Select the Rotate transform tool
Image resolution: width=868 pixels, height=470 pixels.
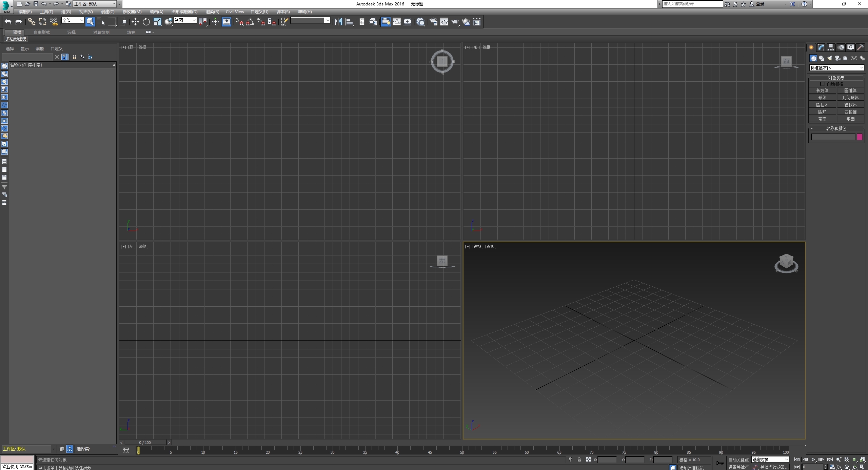pyautogui.click(x=146, y=22)
